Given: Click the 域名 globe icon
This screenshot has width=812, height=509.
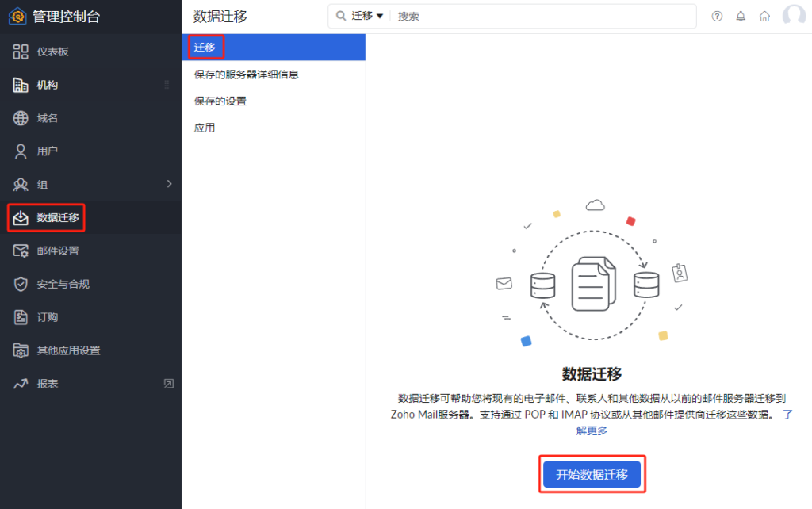Looking at the screenshot, I should pyautogui.click(x=21, y=118).
